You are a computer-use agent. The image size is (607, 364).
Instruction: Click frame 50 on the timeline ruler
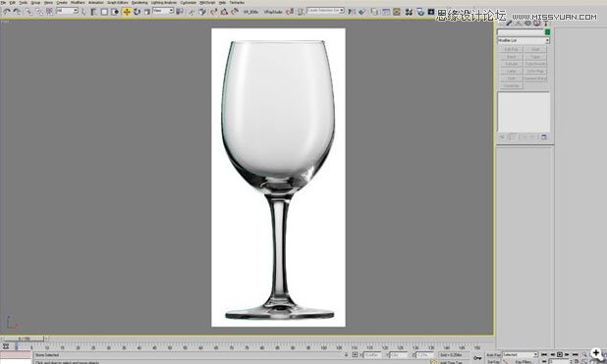pyautogui.click(x=170, y=347)
